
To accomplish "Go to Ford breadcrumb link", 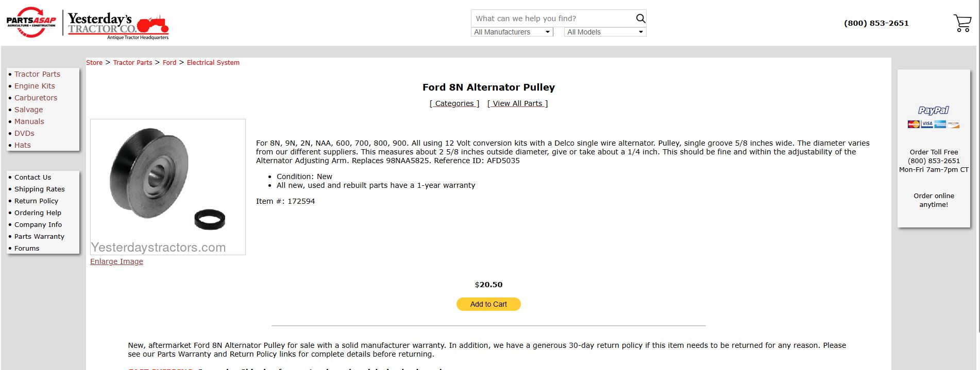I will tap(170, 63).
